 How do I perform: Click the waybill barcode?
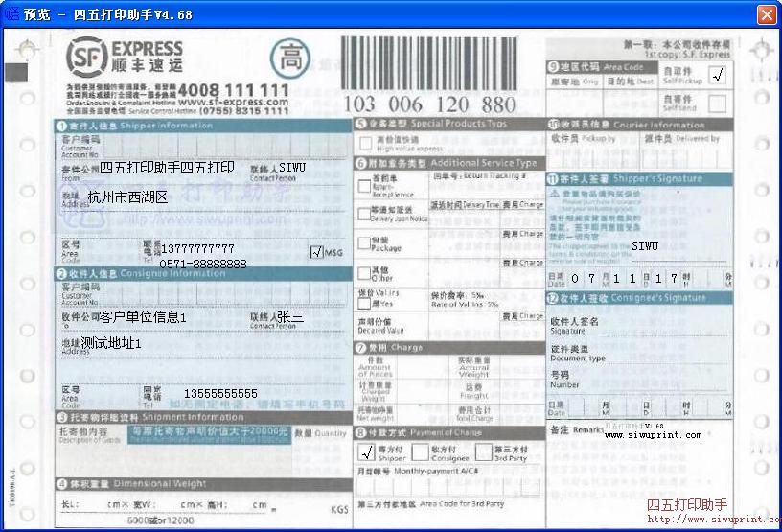(429, 63)
